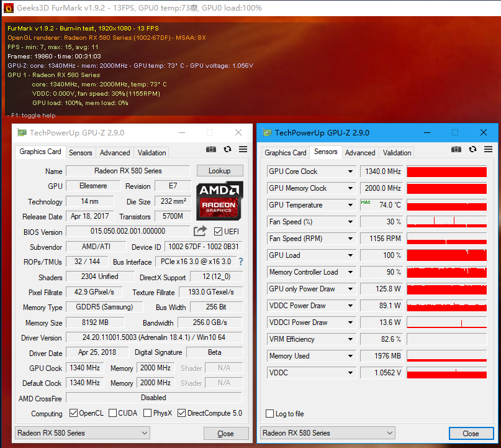
Task: Expand the GPU Load sensor dropdown
Action: click(x=350, y=255)
